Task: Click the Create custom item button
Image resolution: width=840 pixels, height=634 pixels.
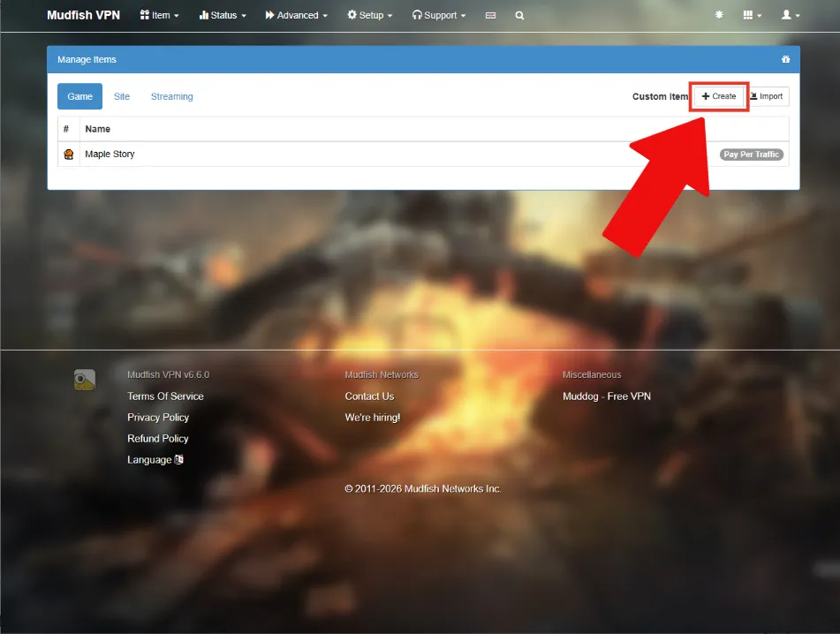Action: click(x=718, y=96)
